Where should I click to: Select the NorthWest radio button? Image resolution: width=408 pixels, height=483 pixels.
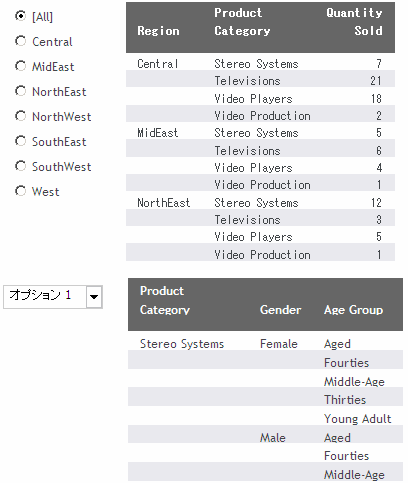pyautogui.click(x=20, y=116)
